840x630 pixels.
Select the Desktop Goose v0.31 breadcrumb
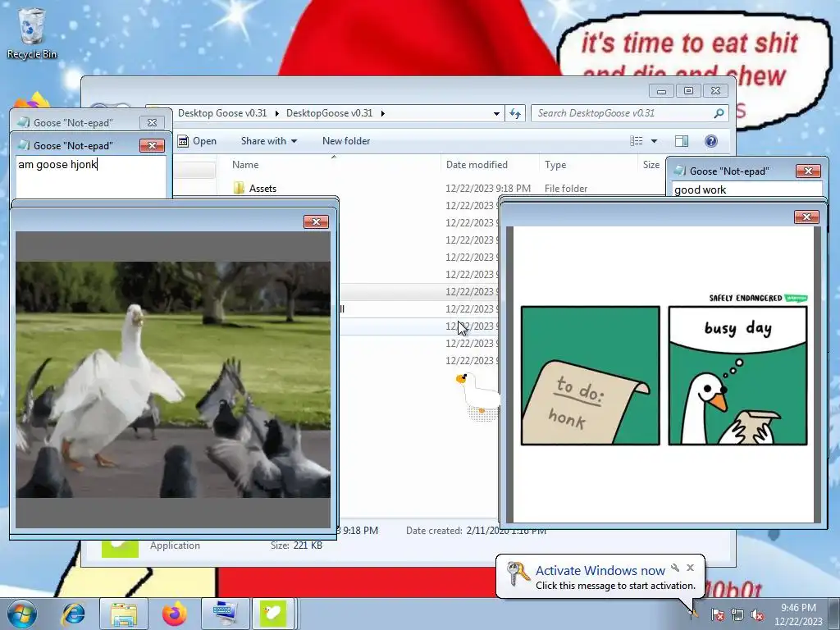point(221,113)
